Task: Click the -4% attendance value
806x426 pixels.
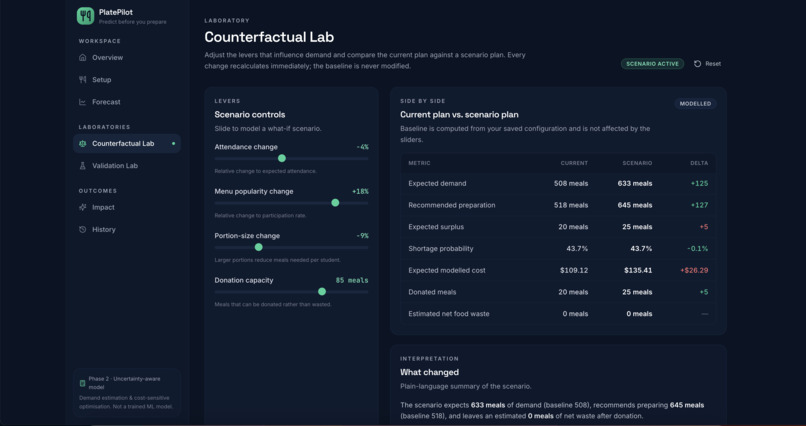Action: [362, 147]
